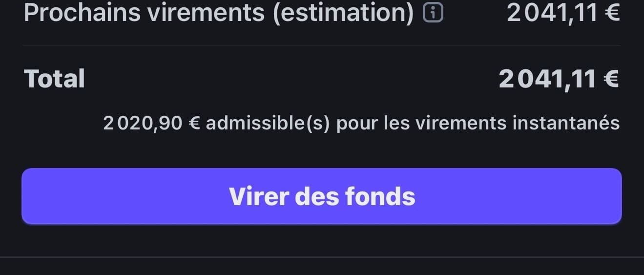Tap the euro sign of the Total amount
The image size is (644, 275).
pyautogui.click(x=611, y=79)
